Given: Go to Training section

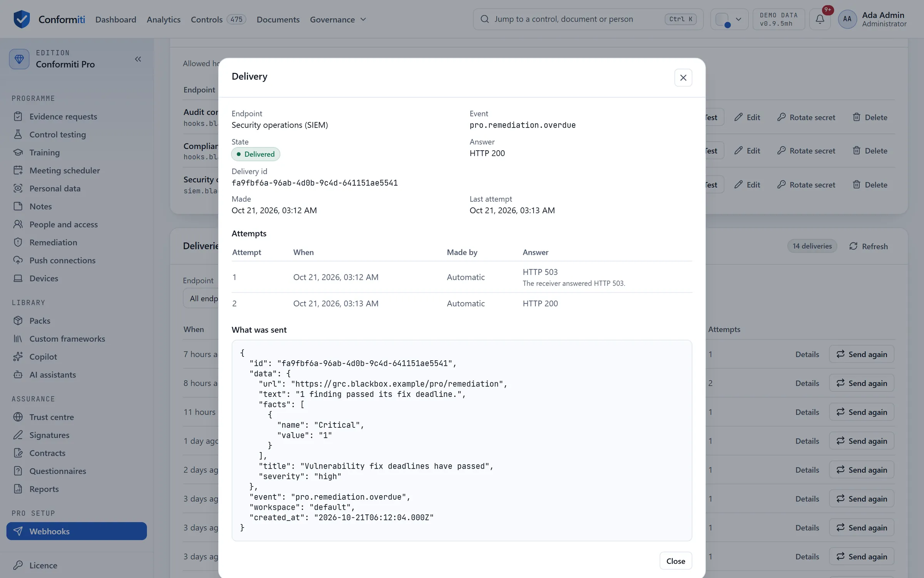Looking at the screenshot, I should pos(77,152).
